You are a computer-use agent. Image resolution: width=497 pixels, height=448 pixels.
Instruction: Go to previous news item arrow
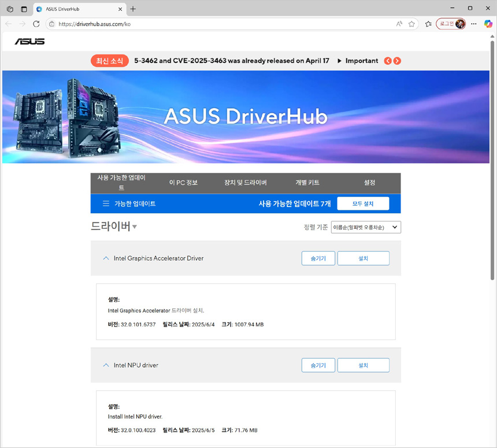pyautogui.click(x=388, y=61)
